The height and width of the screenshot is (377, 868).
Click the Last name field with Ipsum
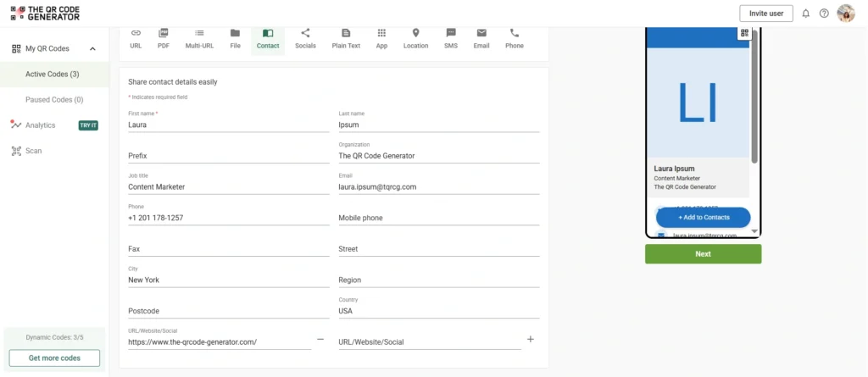click(x=439, y=125)
